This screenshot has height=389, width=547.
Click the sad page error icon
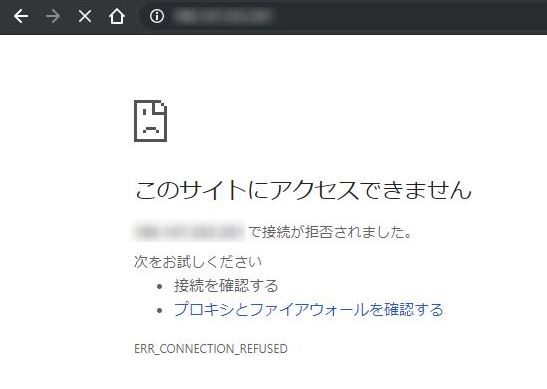[x=150, y=121]
